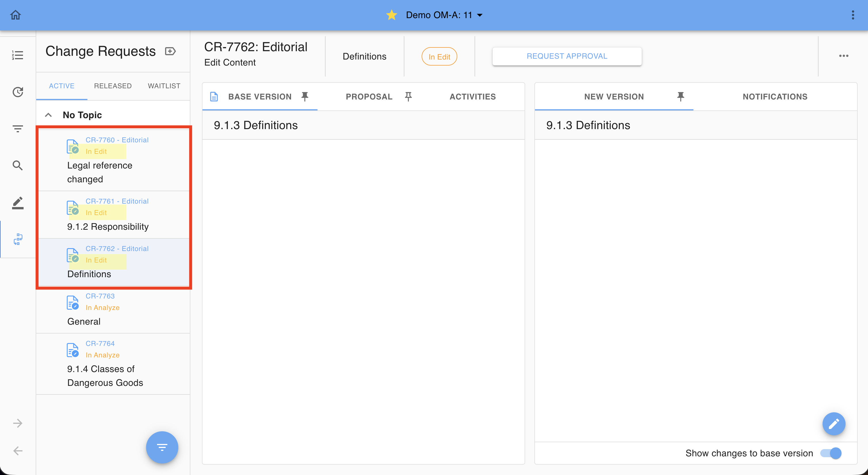This screenshot has height=475, width=868.
Task: Open the Activities tab
Action: pyautogui.click(x=473, y=97)
